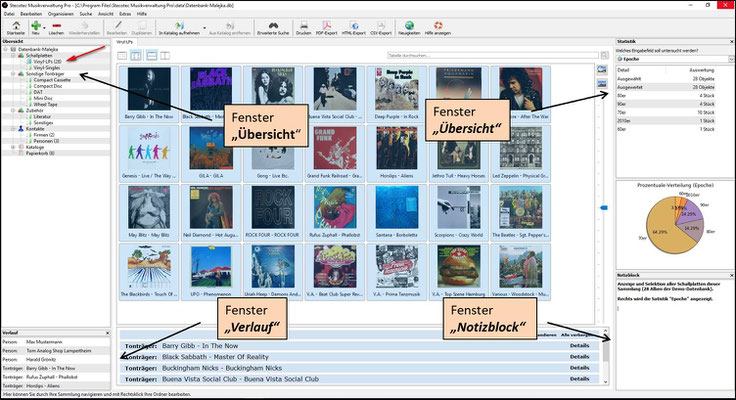Select the Compact Cassette tree item
Viewport: 736px width, 400px height.
point(52,80)
